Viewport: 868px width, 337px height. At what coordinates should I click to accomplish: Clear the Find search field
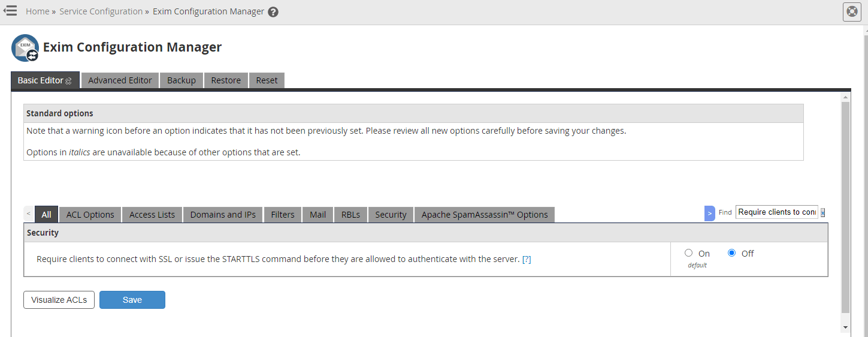[823, 212]
